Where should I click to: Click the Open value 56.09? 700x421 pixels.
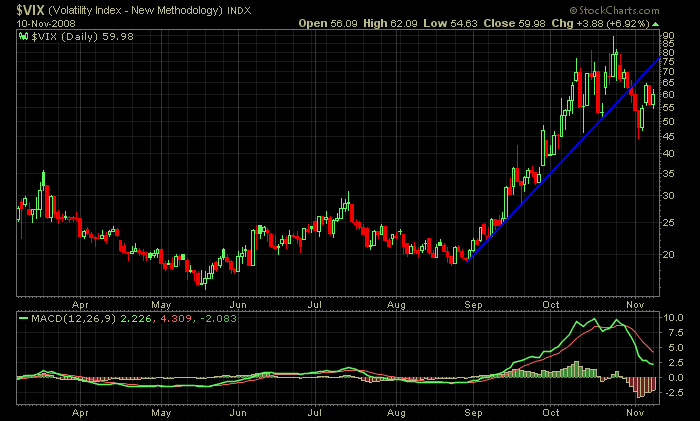click(x=343, y=23)
